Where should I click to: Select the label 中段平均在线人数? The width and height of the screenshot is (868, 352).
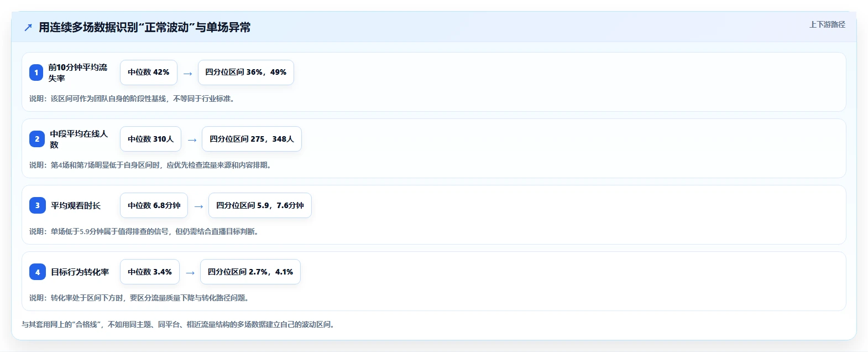pos(79,139)
